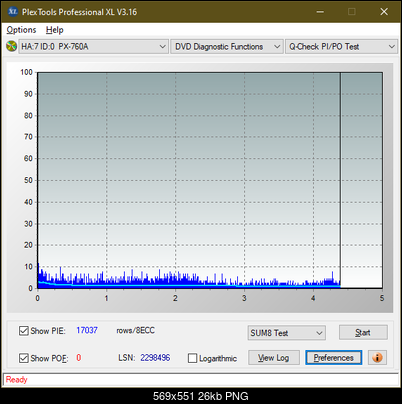Screen dimensions: 402x404
Task: Click the POF value 0
Action: tap(79, 358)
